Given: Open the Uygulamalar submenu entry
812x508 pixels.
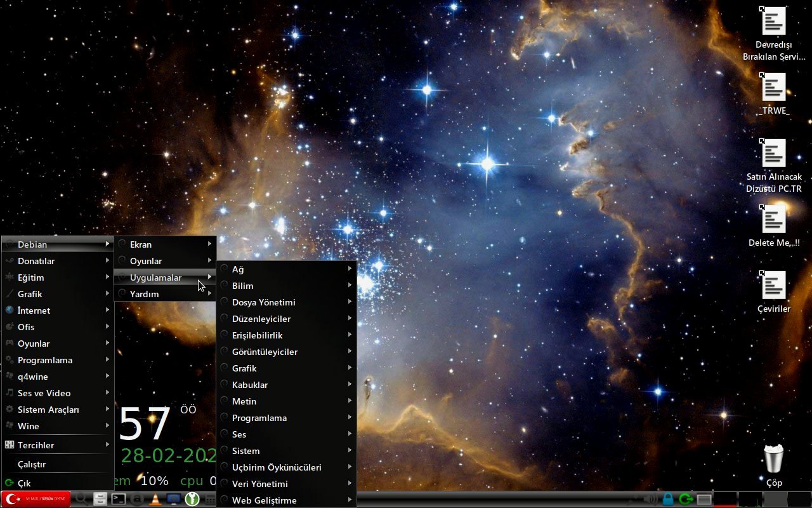Looking at the screenshot, I should 166,277.
